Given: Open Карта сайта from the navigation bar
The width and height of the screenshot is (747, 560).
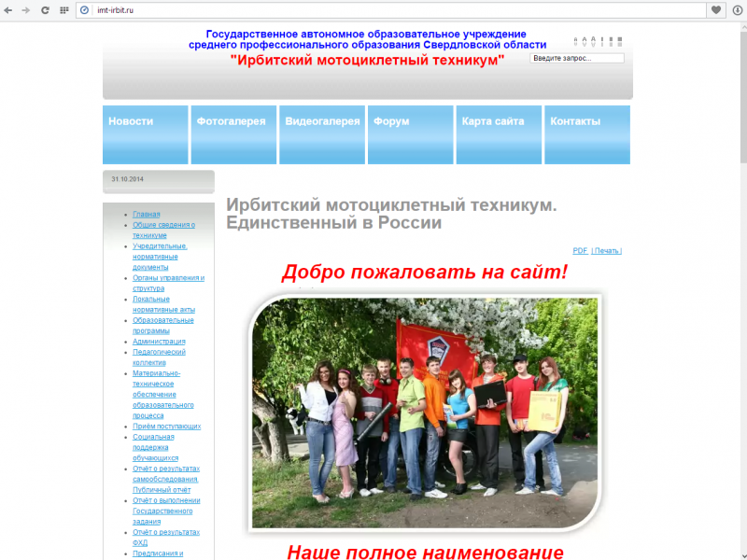Looking at the screenshot, I should 494,120.
